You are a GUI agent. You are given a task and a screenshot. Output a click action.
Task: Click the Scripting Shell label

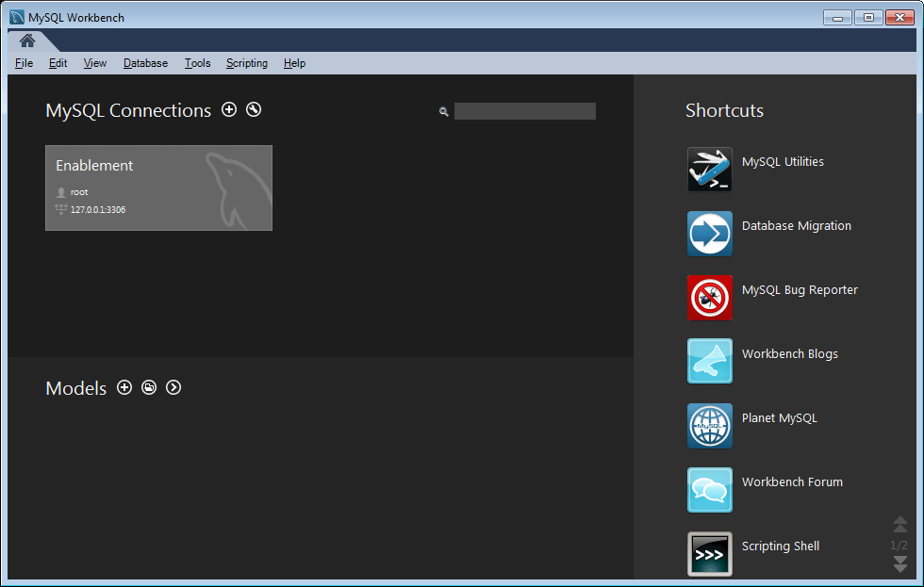click(x=781, y=546)
